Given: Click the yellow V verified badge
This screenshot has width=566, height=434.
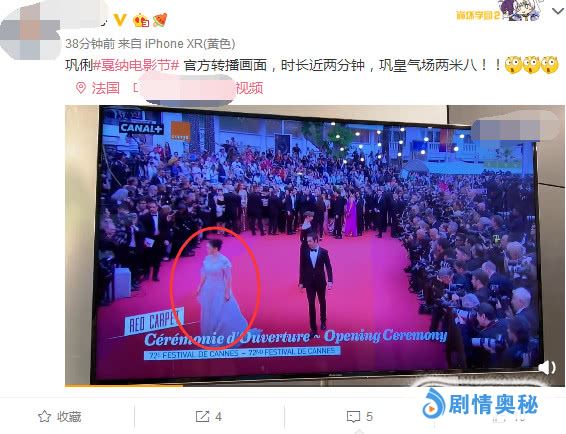Looking at the screenshot, I should 120,20.
